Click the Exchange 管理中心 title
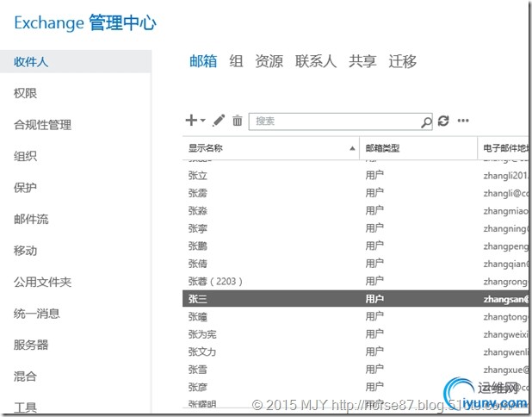This screenshot has width=532, height=417. [85, 22]
